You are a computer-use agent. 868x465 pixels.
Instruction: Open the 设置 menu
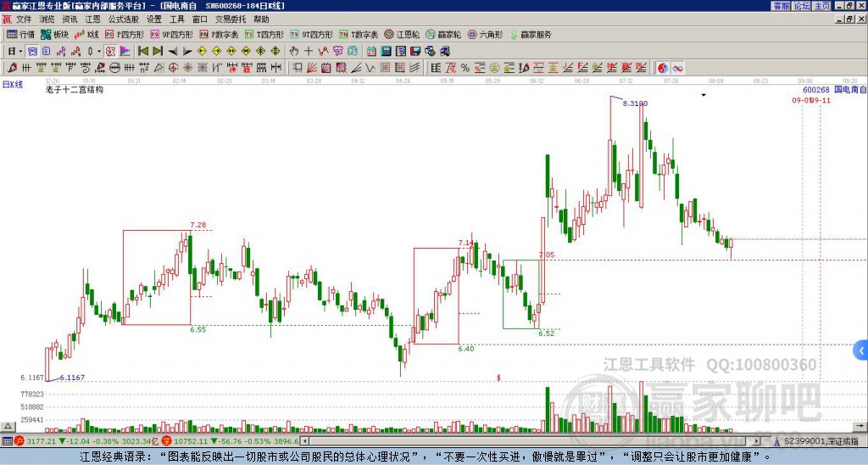click(x=154, y=20)
